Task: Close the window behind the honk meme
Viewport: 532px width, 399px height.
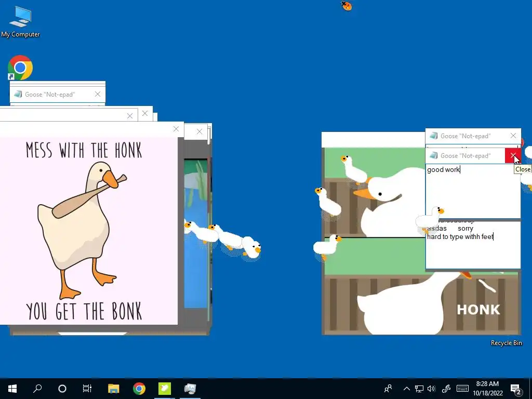Action: coord(199,131)
